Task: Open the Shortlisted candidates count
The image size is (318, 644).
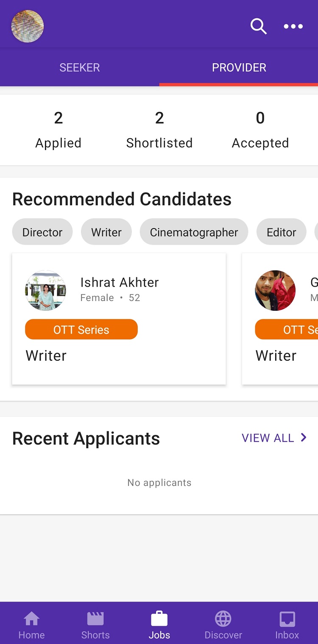Action: (x=159, y=130)
